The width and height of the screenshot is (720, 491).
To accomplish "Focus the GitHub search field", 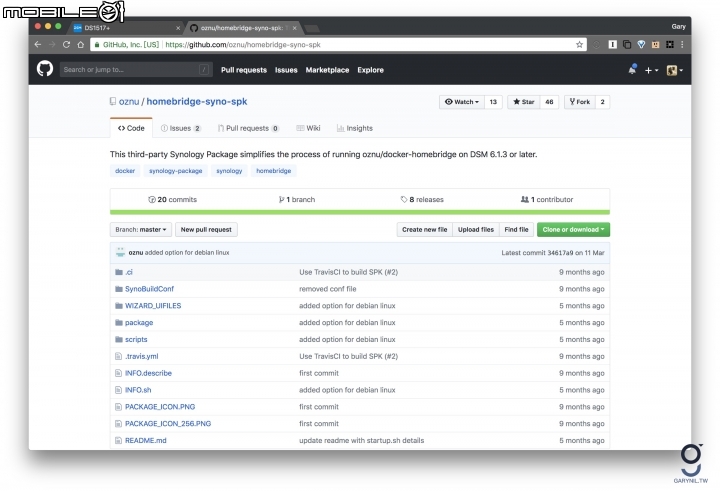I will [136, 70].
